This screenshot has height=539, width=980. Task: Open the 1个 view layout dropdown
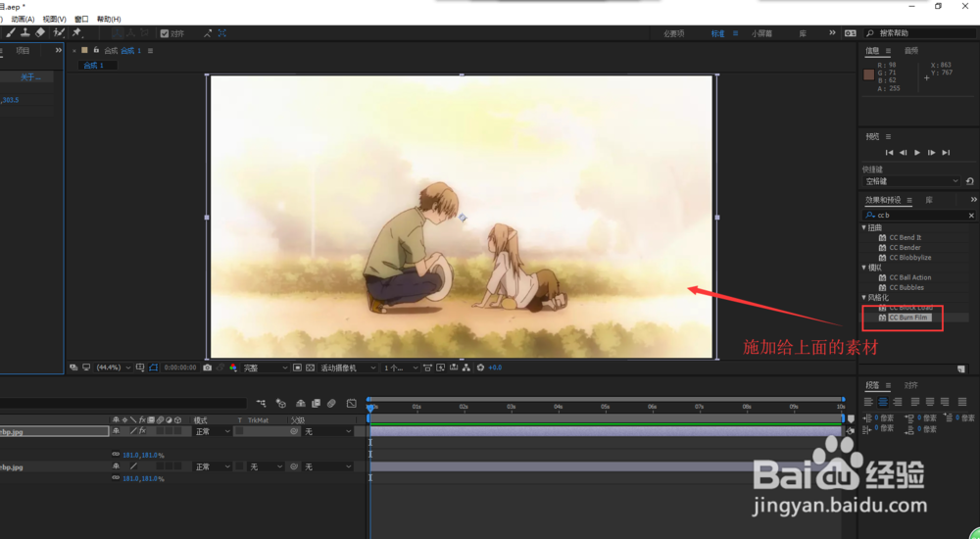400,367
